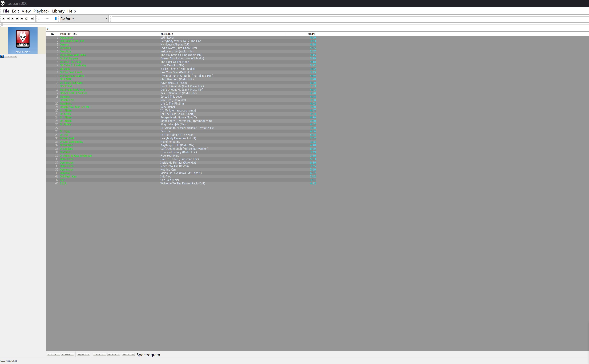Viewport: 589px width, 364px height.
Task: Open the Playback menu
Action: 41,11
